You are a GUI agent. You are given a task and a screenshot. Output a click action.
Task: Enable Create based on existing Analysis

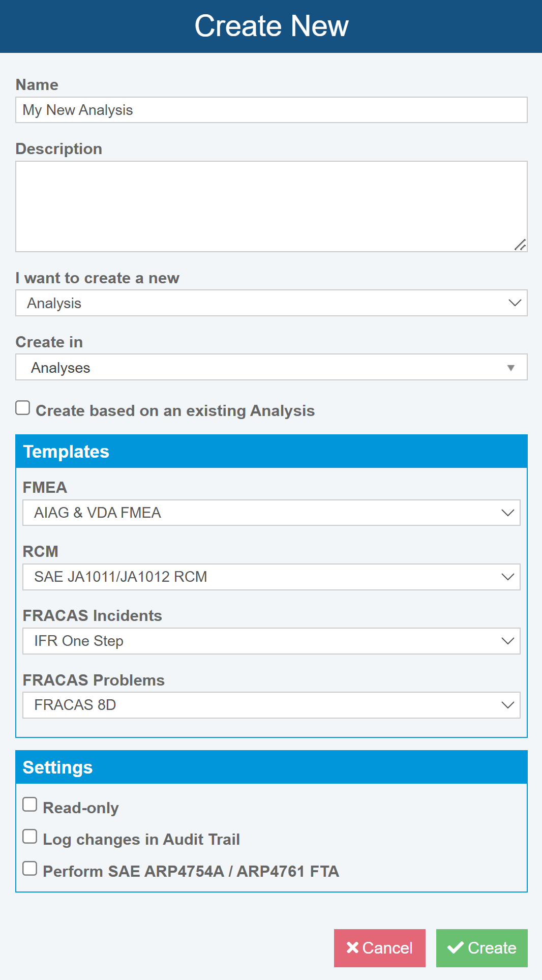click(x=23, y=408)
